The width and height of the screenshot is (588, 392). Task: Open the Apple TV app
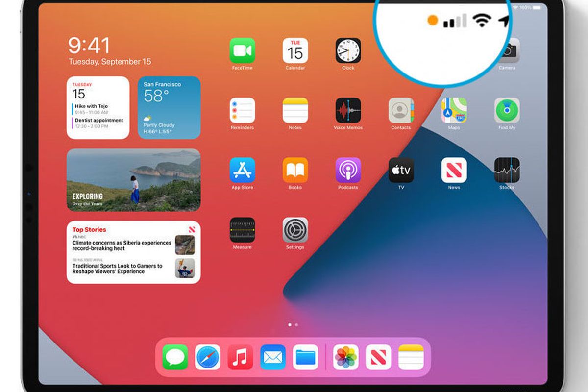click(x=401, y=170)
